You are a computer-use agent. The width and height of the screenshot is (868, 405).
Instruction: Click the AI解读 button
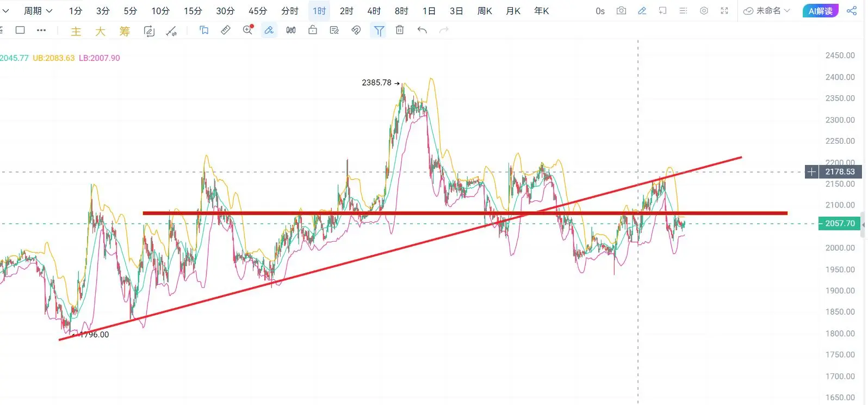820,11
